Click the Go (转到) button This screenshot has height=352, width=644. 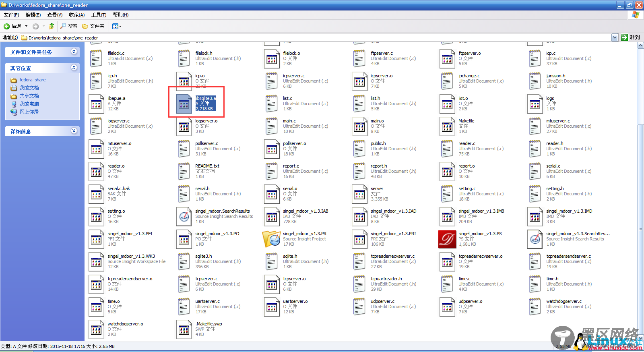click(630, 37)
